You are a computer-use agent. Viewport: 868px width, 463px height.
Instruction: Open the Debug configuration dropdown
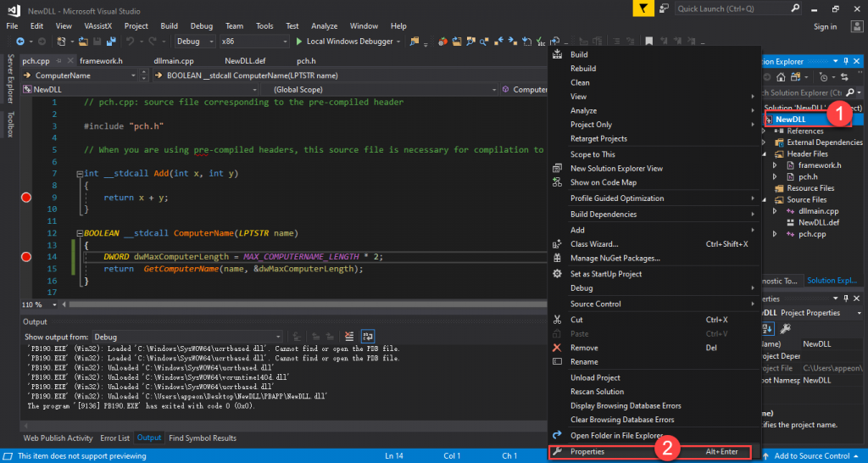point(195,42)
